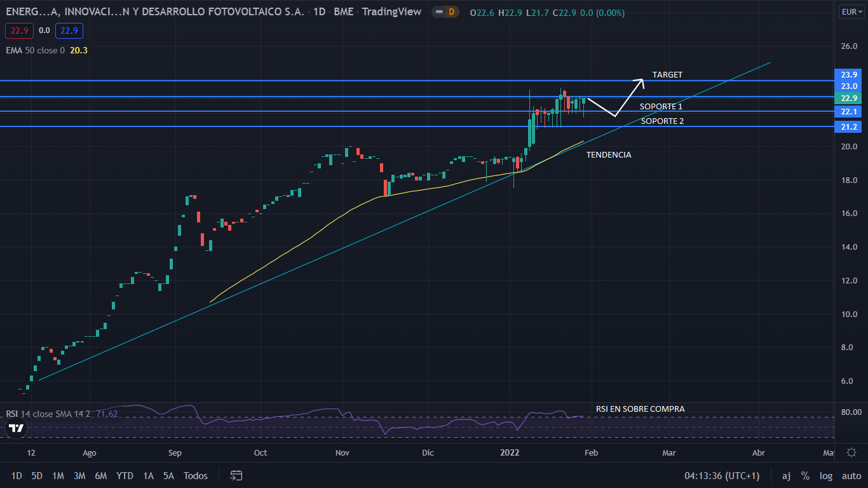Click the red sell price 22.9 box
The image size is (868, 488).
pos(19,30)
